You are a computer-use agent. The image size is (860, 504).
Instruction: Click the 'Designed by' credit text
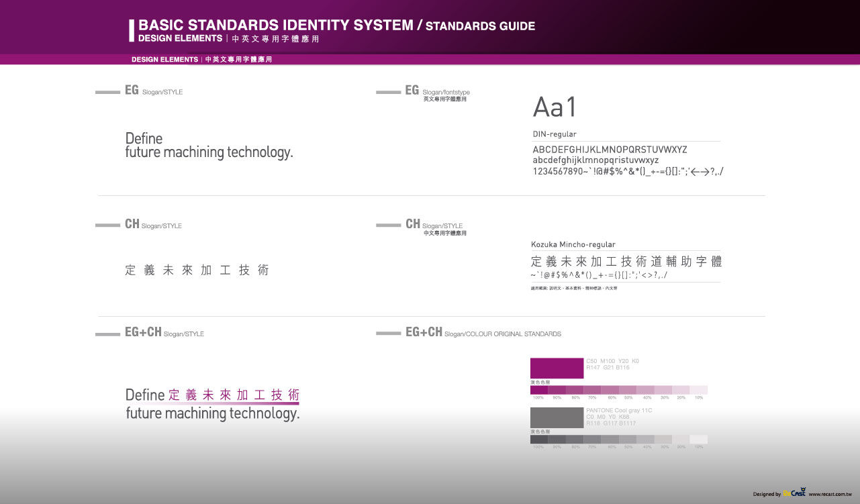click(767, 495)
